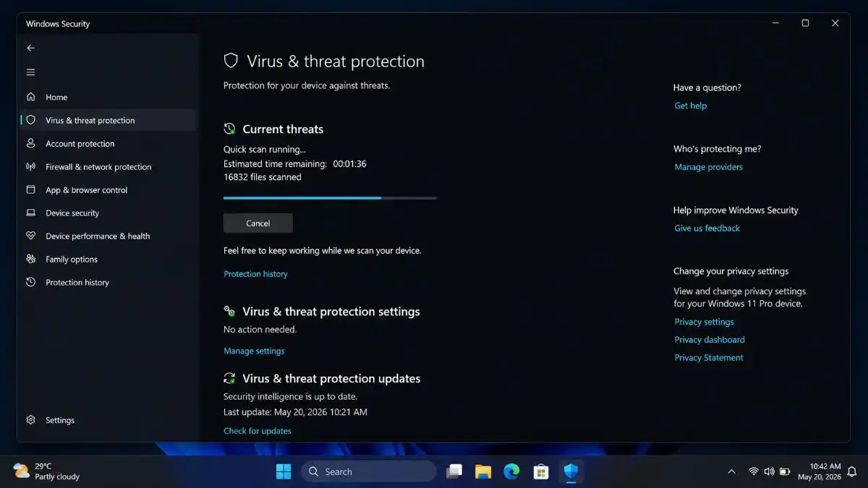
Task: Click the Manage settings link
Action: click(x=254, y=351)
